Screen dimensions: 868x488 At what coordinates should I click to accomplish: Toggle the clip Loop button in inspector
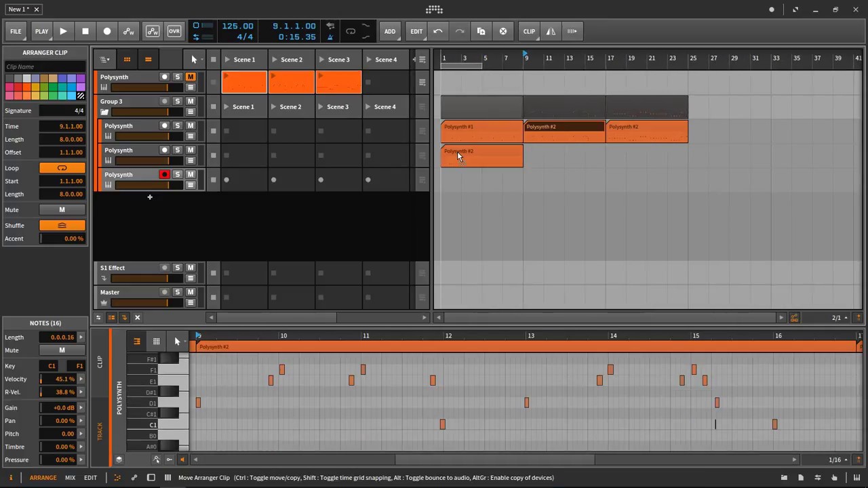coord(62,168)
